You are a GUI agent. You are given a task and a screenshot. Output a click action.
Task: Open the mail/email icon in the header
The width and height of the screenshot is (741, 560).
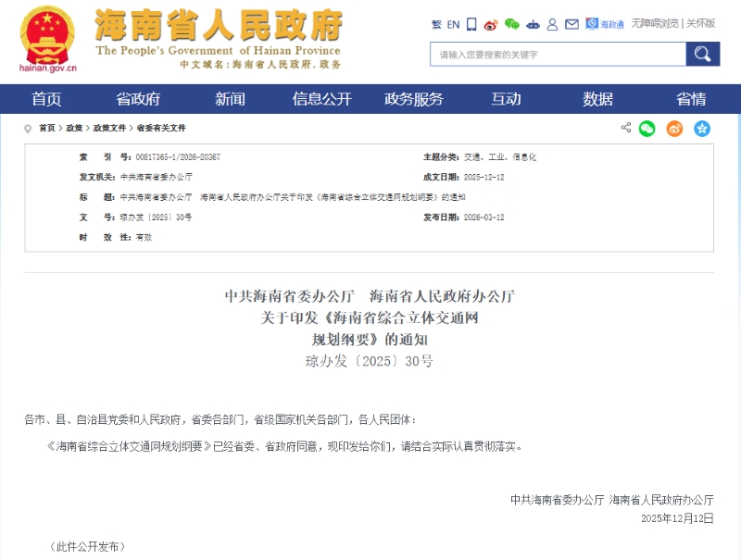[571, 25]
